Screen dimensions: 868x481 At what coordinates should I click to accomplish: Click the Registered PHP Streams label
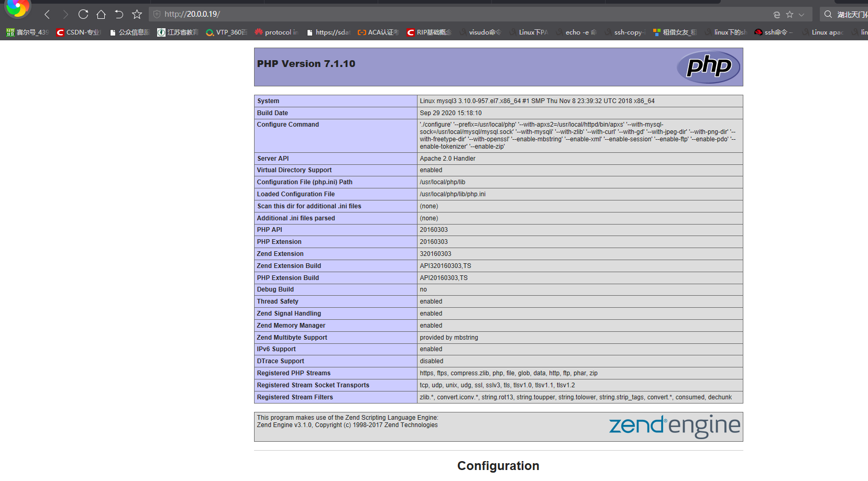click(293, 373)
